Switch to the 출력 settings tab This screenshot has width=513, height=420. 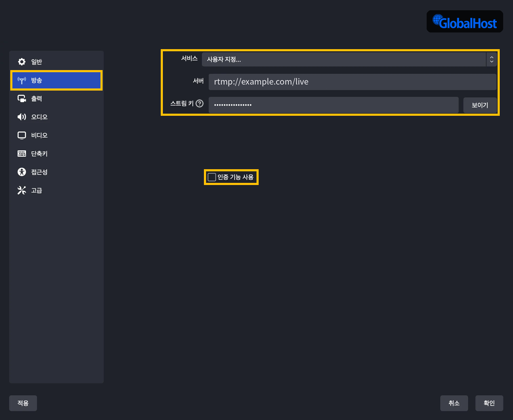coord(56,99)
